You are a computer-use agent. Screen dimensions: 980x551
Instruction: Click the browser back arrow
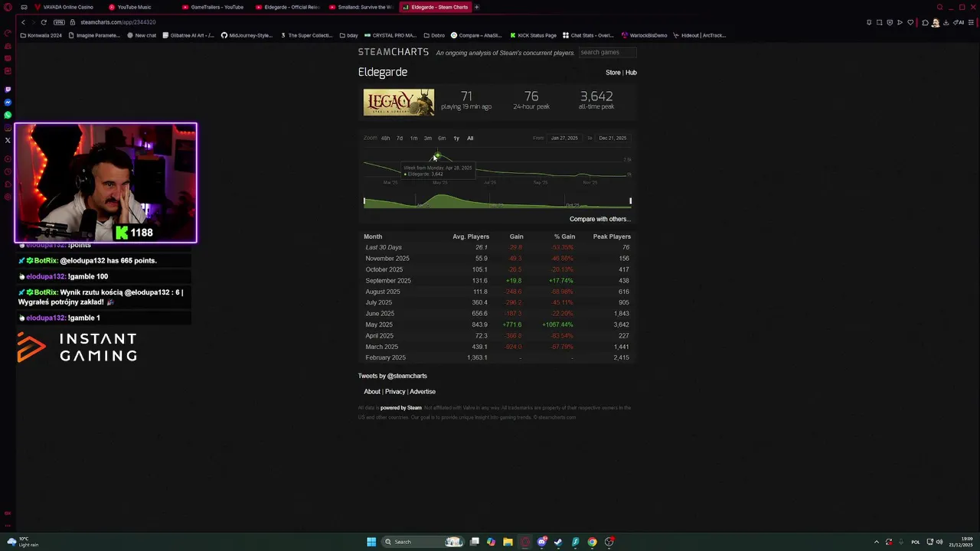(x=23, y=22)
